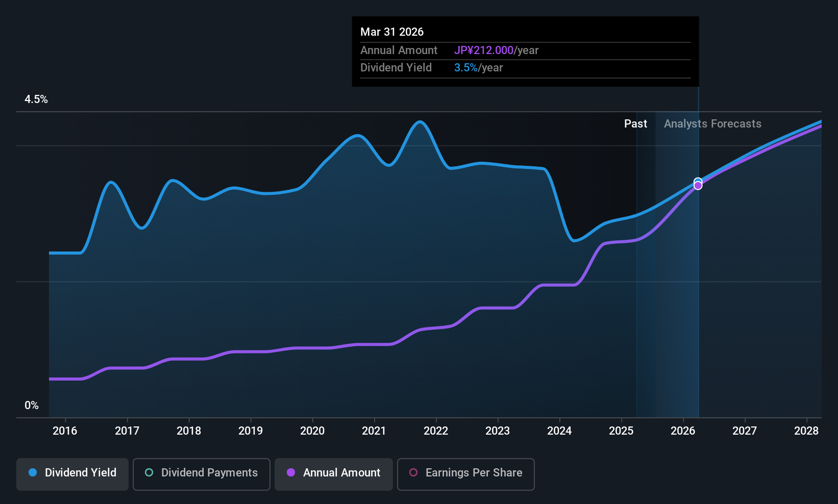
Task: Click the purple Annual Amount legend dot
Action: pos(291,472)
